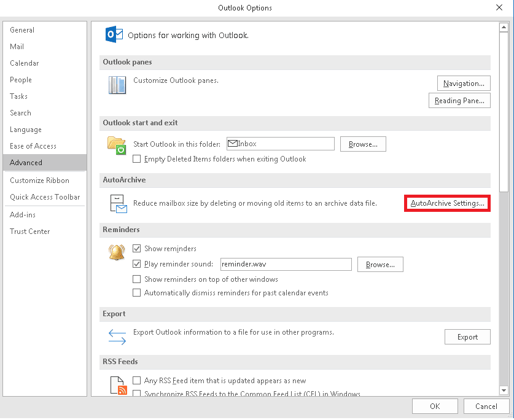Screen dimensions: 514x420
Task: Go to Search options
Action: [x=45, y=113]
